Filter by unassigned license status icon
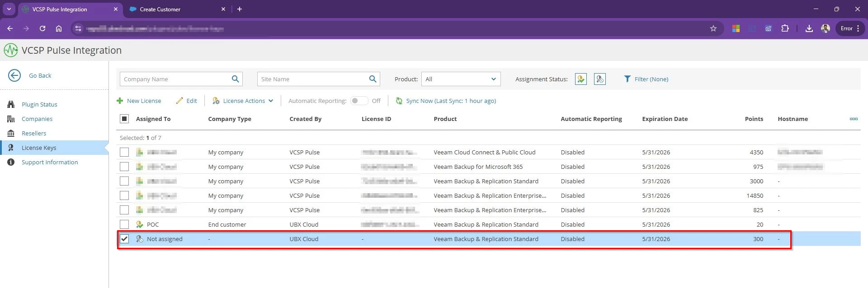The height and width of the screenshot is (288, 868). 599,79
